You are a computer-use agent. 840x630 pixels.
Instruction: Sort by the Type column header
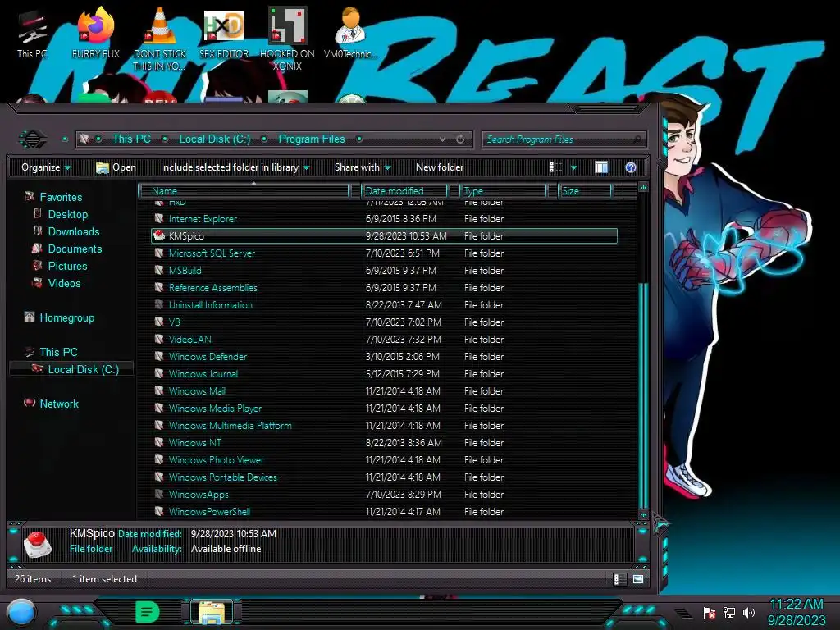coord(503,190)
